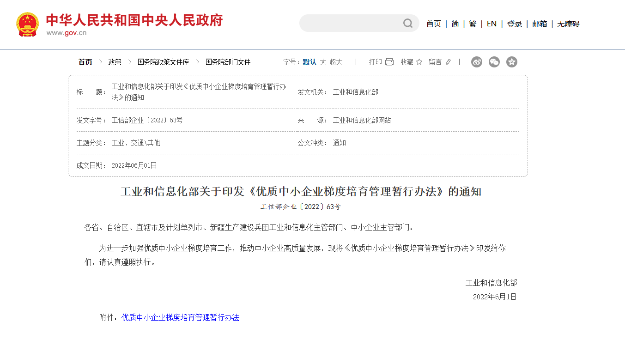Switch to English EN version
Image resolution: width=625 pixels, height=364 pixels.
[x=492, y=24]
